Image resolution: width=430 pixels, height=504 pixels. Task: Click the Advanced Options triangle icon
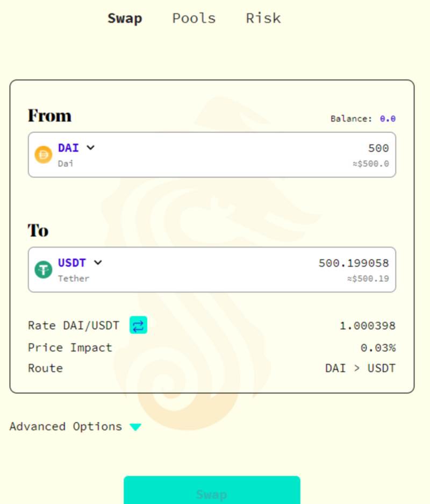pyautogui.click(x=135, y=427)
